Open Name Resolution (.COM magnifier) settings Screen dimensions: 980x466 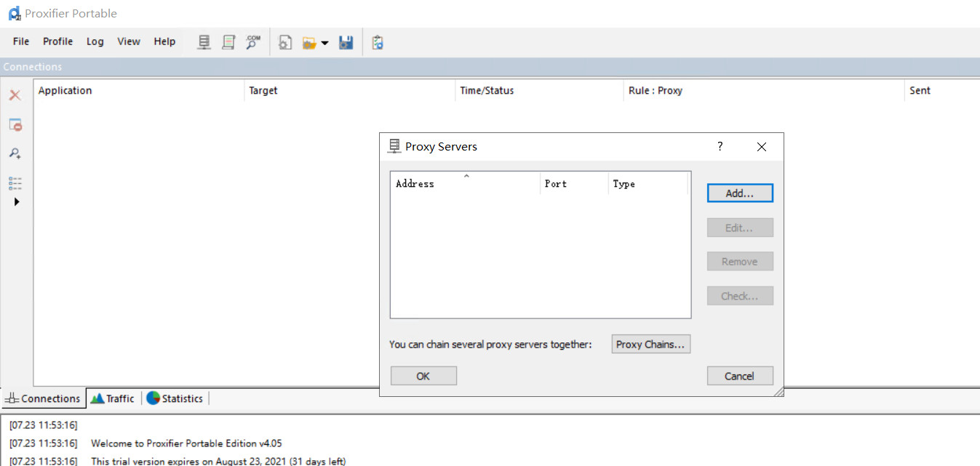[252, 43]
